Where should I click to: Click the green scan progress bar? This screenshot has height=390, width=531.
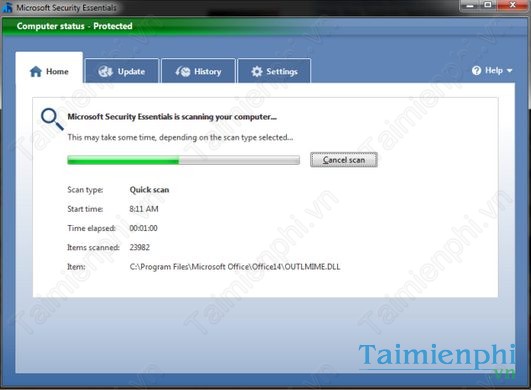pyautogui.click(x=183, y=160)
